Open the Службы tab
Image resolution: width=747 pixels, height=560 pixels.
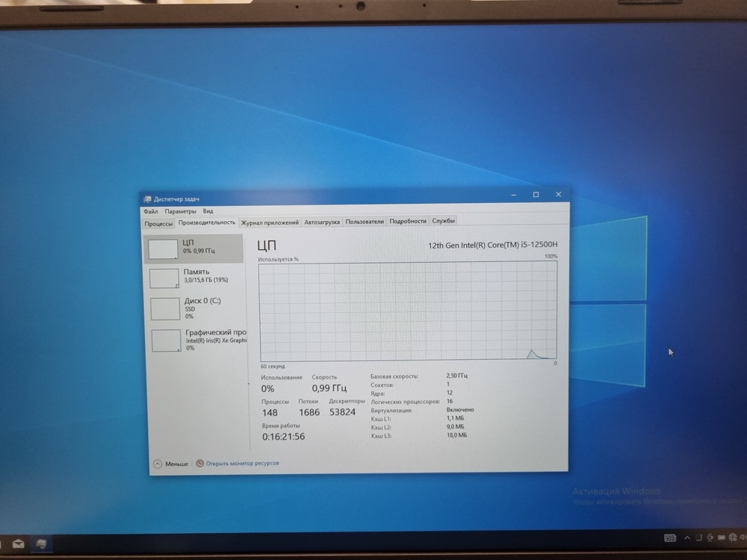[x=443, y=220]
